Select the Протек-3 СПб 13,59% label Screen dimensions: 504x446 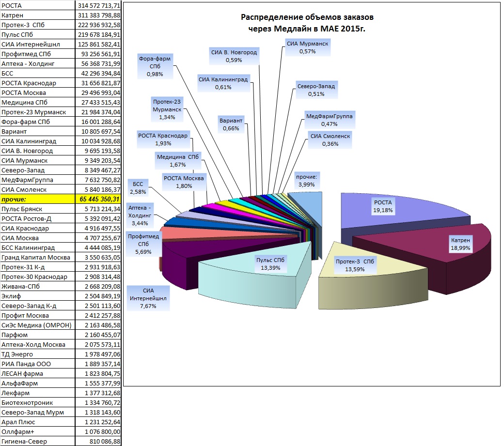click(x=355, y=265)
